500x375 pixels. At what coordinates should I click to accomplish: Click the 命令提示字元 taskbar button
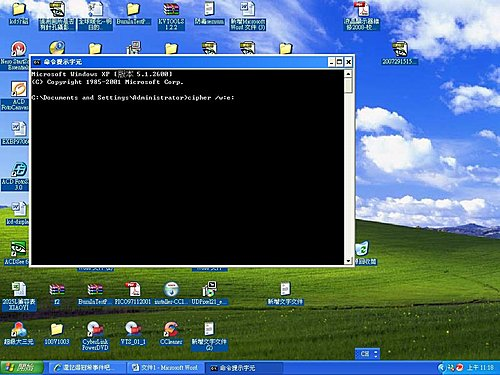243,368
